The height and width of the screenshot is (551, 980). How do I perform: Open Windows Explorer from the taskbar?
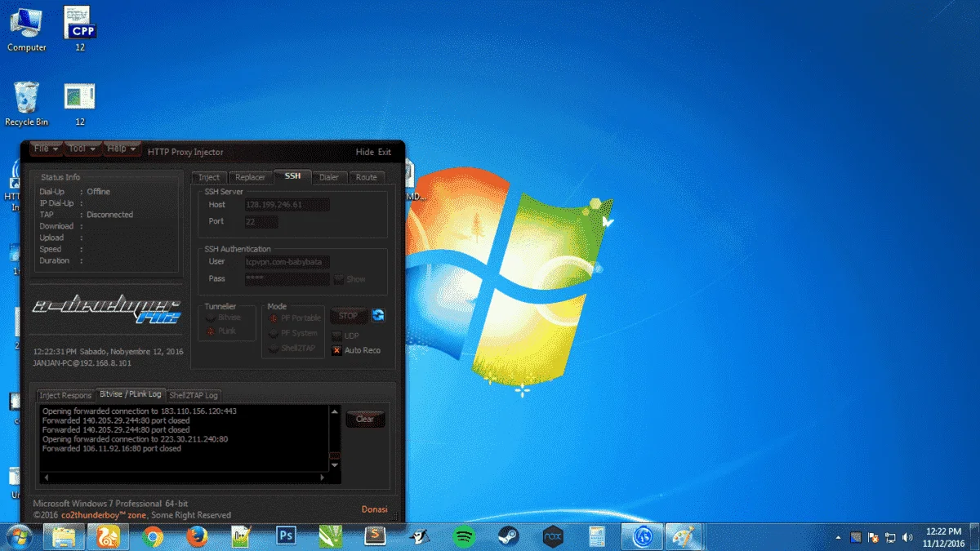64,536
